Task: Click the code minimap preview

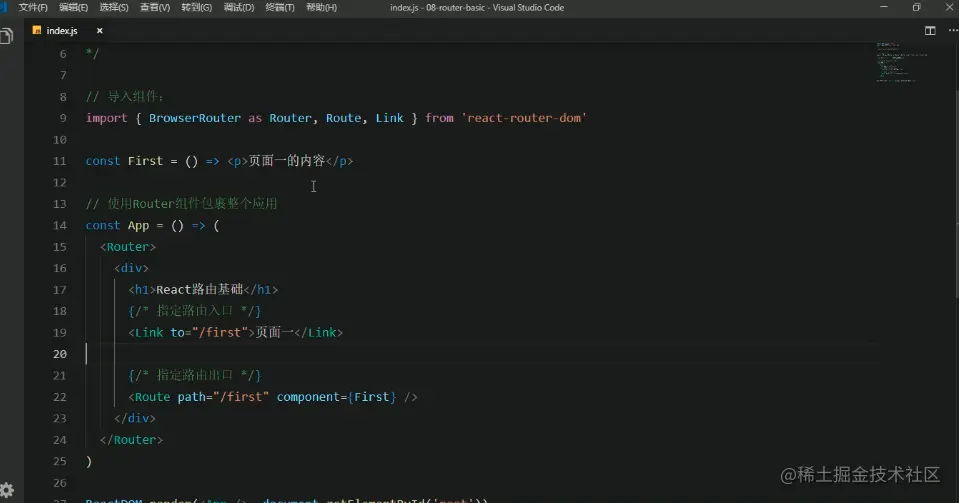Action: pyautogui.click(x=902, y=62)
